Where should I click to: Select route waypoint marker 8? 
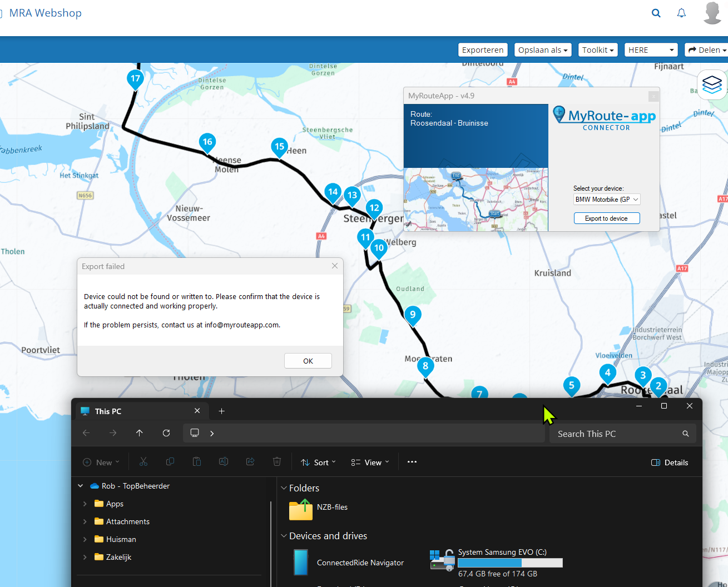coord(425,366)
